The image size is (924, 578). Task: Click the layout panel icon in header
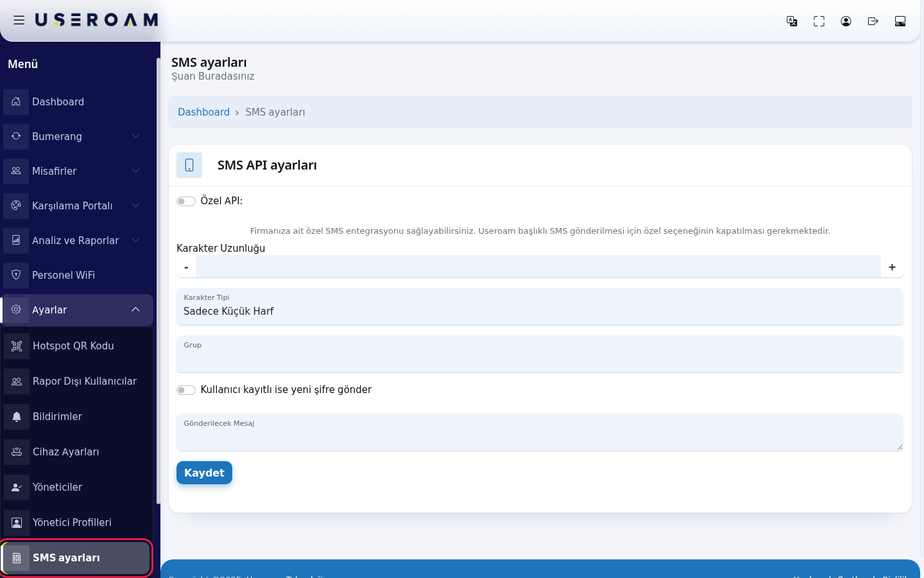(900, 21)
